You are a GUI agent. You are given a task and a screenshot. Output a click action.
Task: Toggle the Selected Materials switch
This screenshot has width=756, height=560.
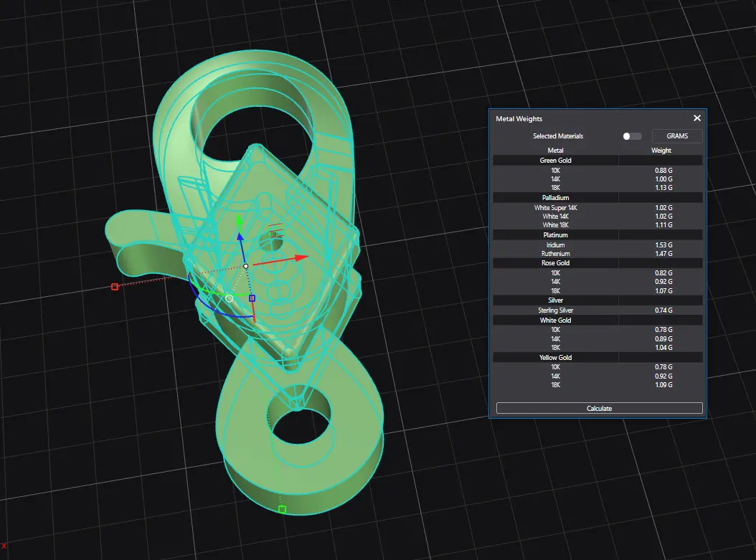coord(631,136)
